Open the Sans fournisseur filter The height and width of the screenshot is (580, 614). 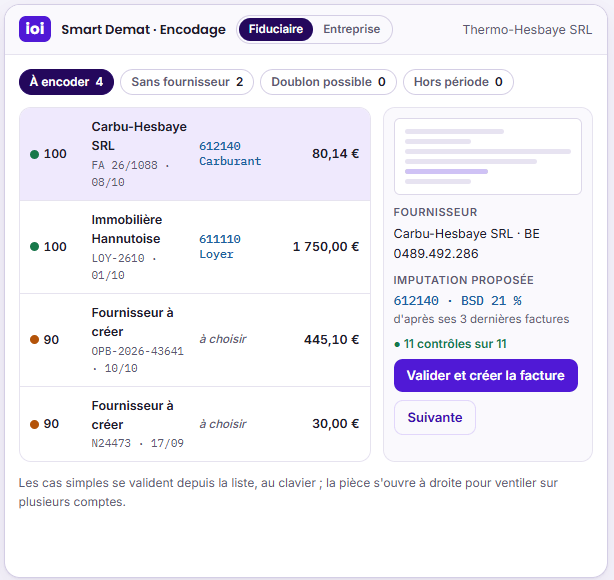187,82
